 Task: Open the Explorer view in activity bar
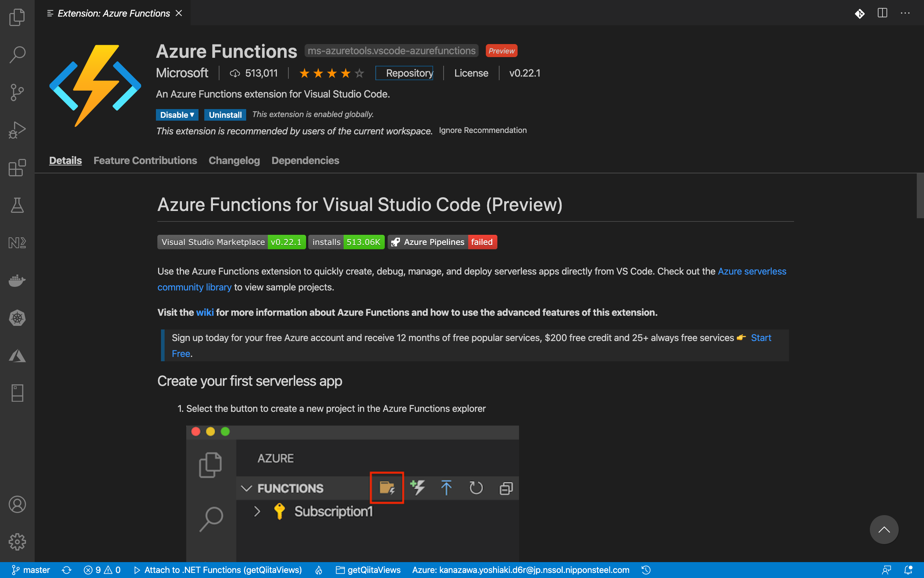(17, 17)
